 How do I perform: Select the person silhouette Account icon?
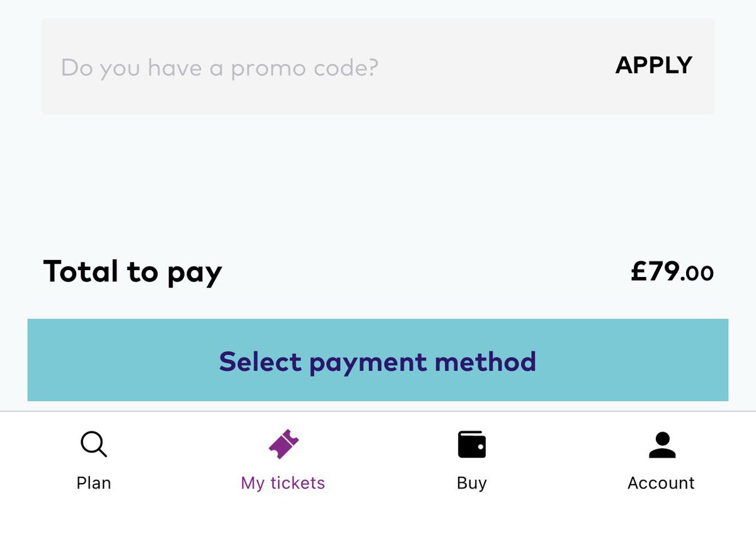[x=661, y=444]
